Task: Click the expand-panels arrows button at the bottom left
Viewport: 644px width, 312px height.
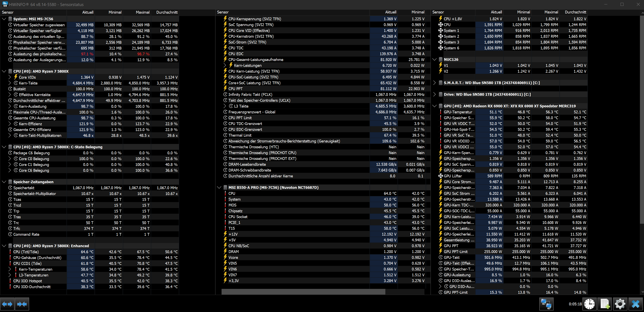Action: [x=7, y=304]
